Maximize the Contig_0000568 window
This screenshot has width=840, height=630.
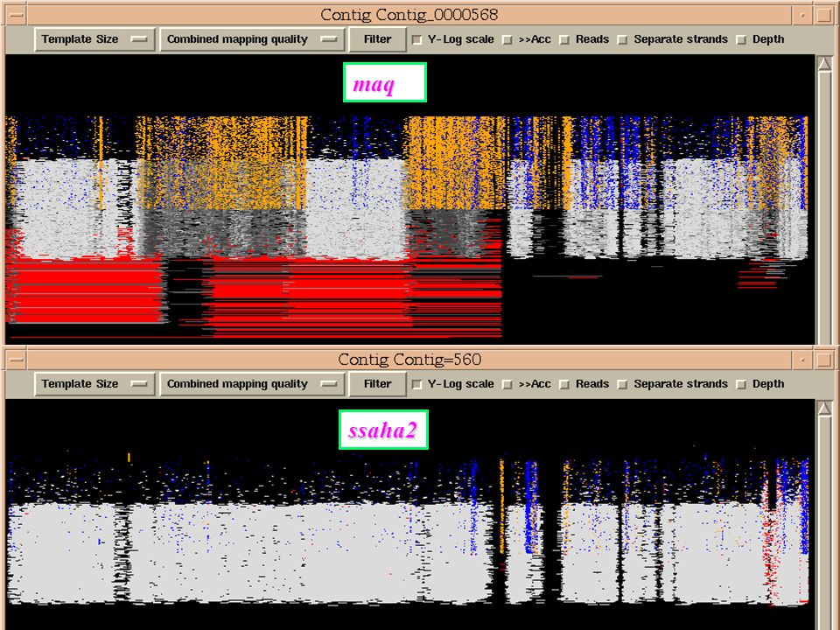tap(823, 15)
